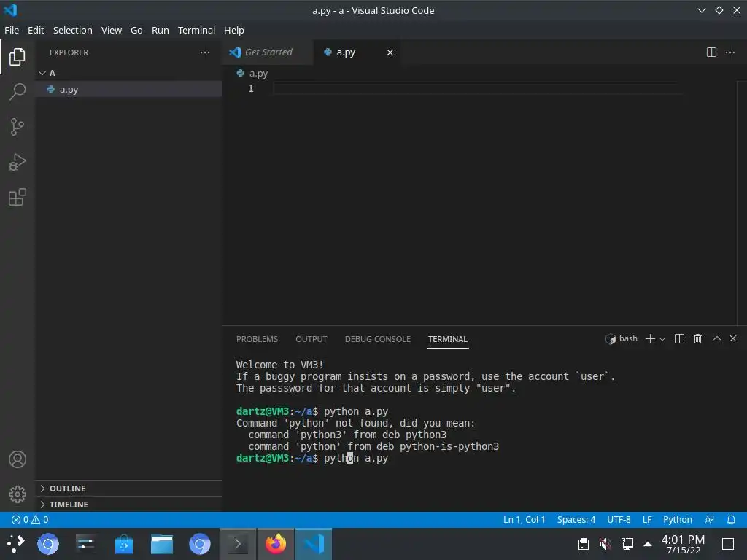The height and width of the screenshot is (560, 747).
Task: Click line number 1 in gutter
Action: [x=251, y=88]
